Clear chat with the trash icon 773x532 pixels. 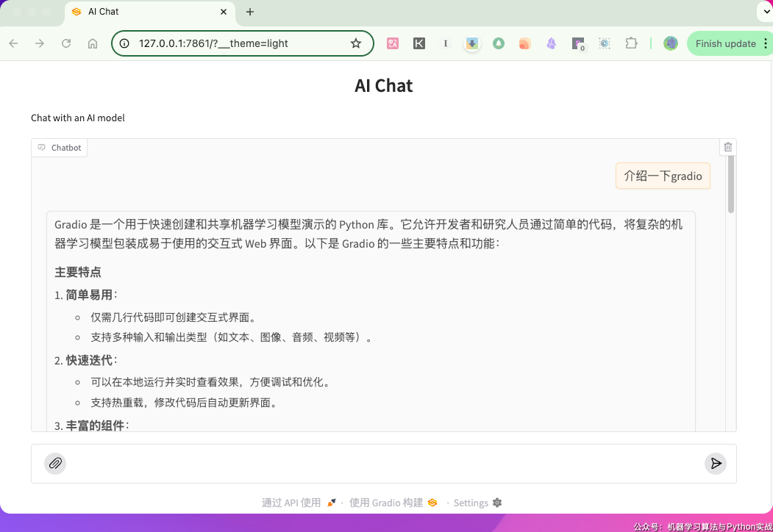click(x=727, y=147)
